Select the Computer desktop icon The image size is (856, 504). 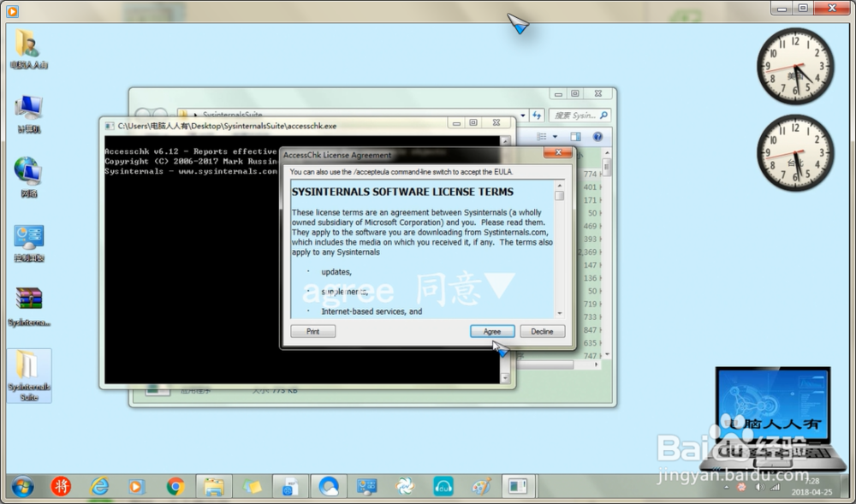(28, 114)
